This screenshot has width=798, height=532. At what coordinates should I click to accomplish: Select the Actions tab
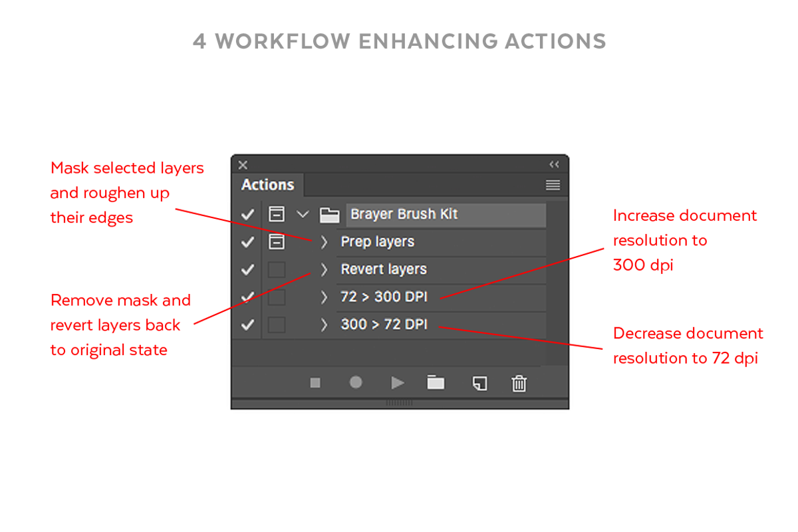click(x=267, y=185)
